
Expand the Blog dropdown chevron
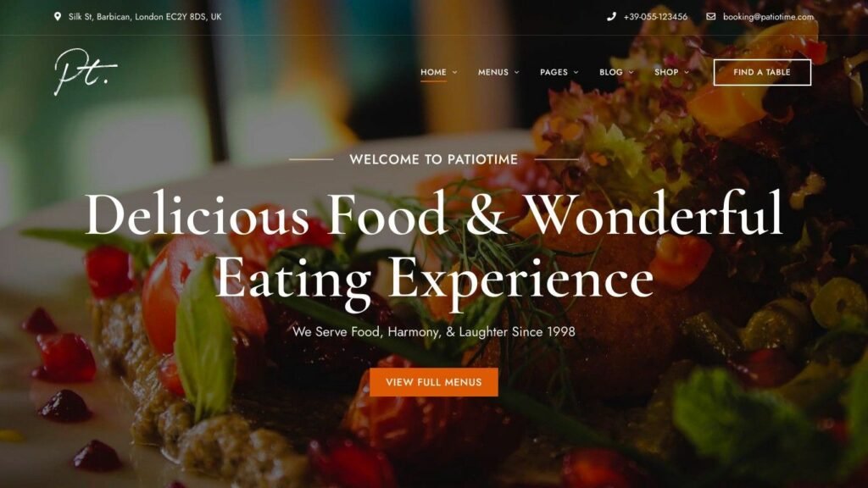pos(631,73)
